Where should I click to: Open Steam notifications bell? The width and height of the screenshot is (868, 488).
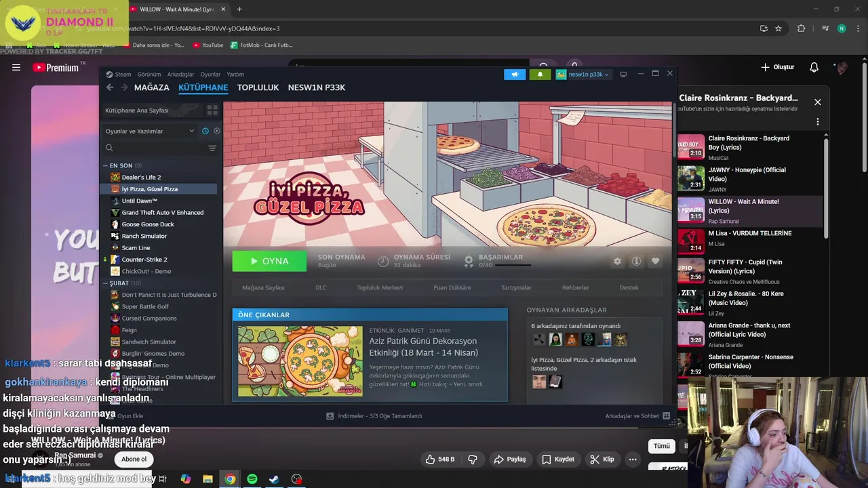point(540,75)
